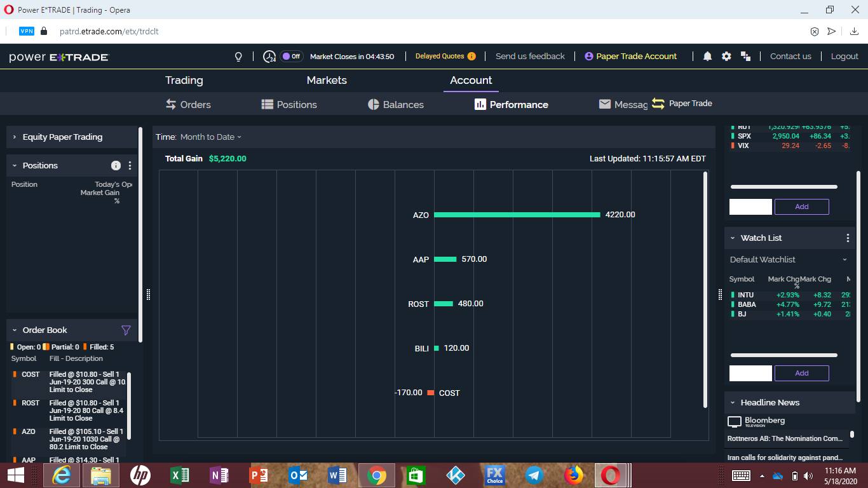
Task: Toggle the 24-hour Off switch
Action: pos(292,56)
